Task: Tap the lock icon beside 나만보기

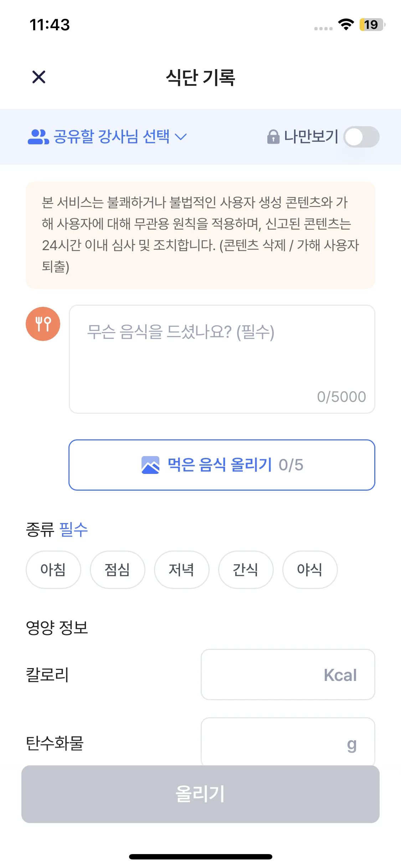Action: (x=273, y=137)
